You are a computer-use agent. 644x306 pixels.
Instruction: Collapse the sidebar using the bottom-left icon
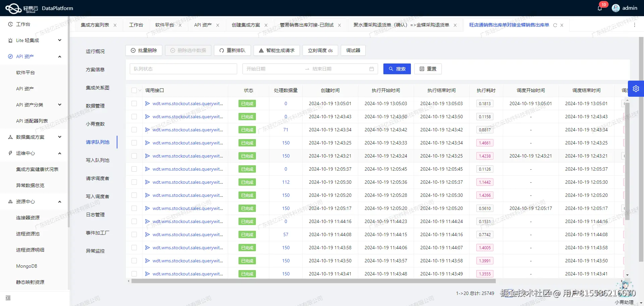coord(8,298)
